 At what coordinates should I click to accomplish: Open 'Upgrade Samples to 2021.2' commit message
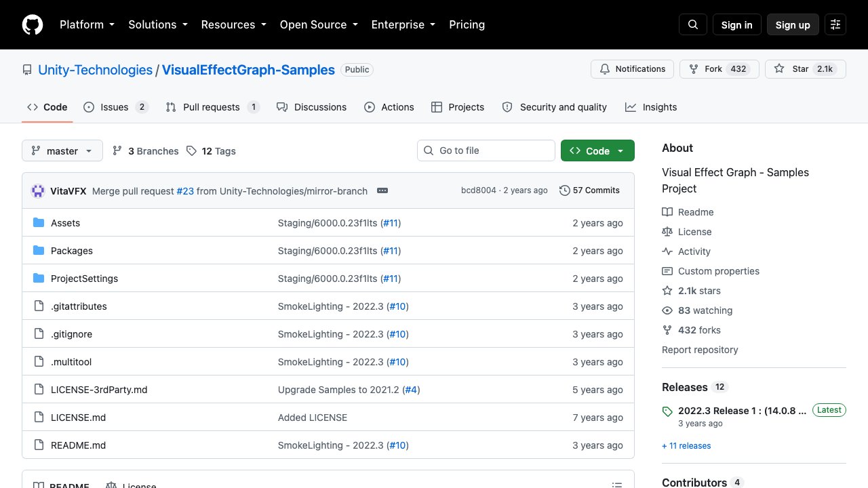tap(339, 390)
